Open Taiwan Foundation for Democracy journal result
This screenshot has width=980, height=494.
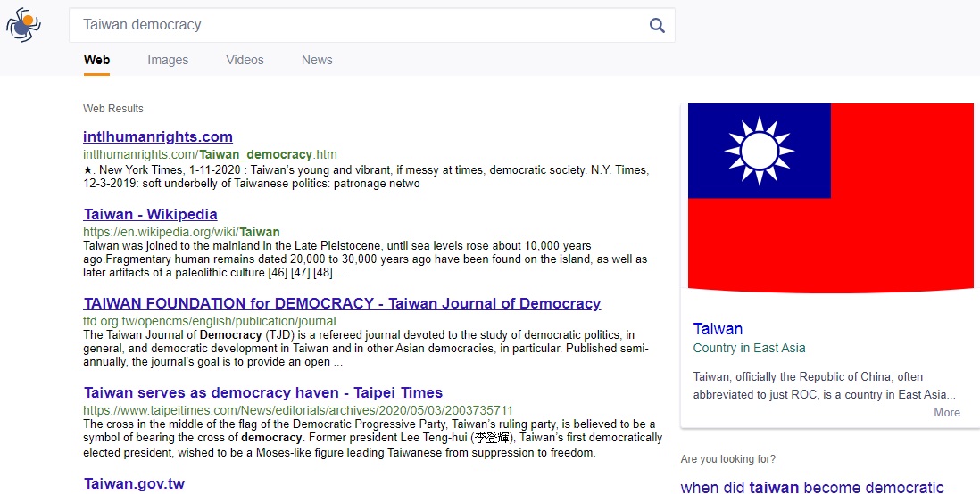[342, 303]
